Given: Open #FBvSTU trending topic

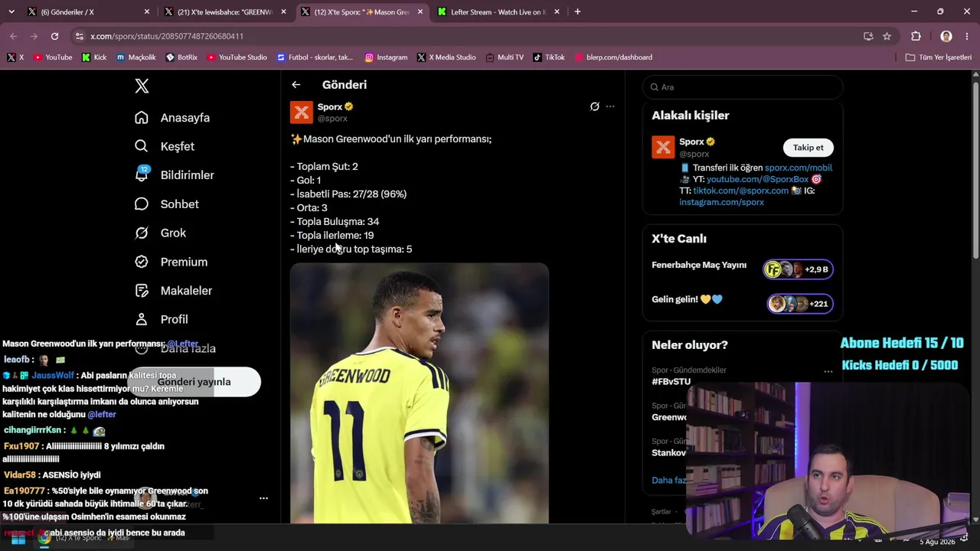Looking at the screenshot, I should click(671, 381).
